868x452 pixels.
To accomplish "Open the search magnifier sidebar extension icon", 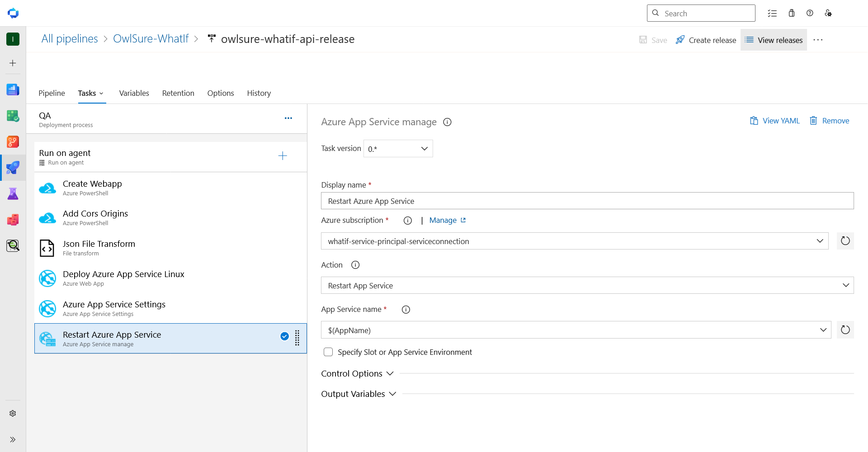I will [13, 245].
